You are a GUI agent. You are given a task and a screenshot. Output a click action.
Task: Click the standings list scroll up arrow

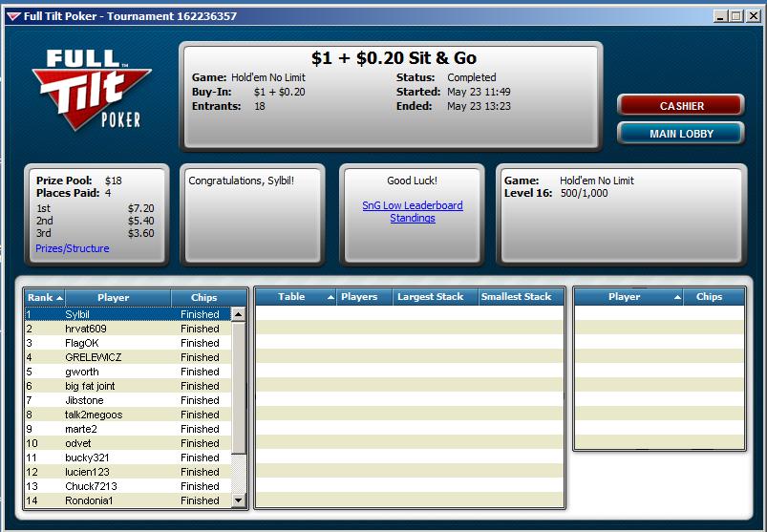point(238,314)
